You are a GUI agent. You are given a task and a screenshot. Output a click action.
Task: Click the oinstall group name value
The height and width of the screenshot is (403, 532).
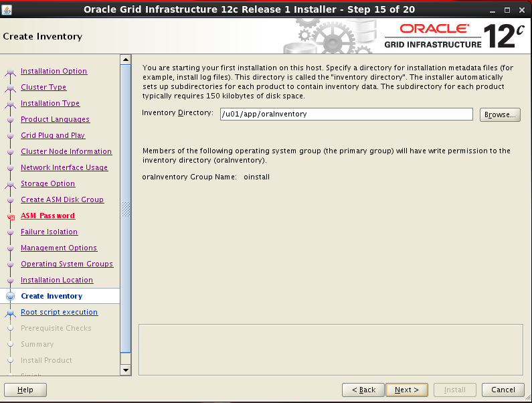pos(256,177)
